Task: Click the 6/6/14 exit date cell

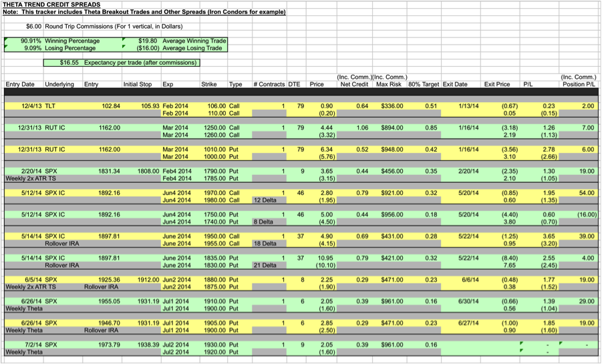Action: (470, 280)
